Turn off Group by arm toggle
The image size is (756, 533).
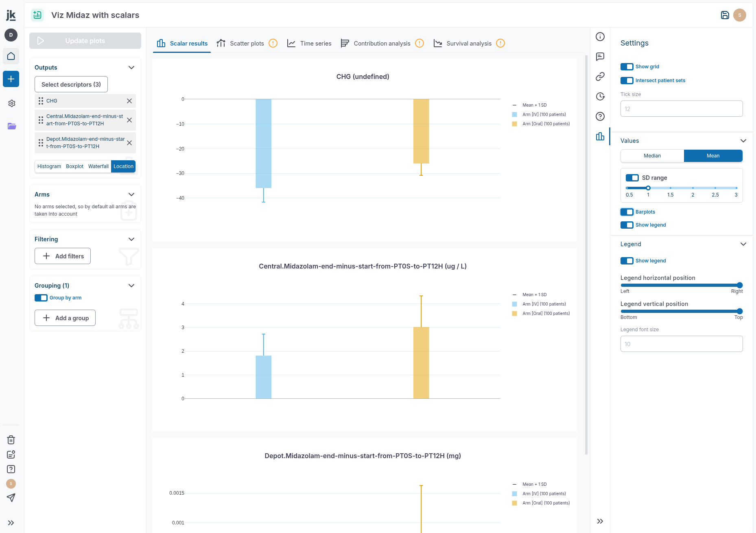tap(41, 298)
